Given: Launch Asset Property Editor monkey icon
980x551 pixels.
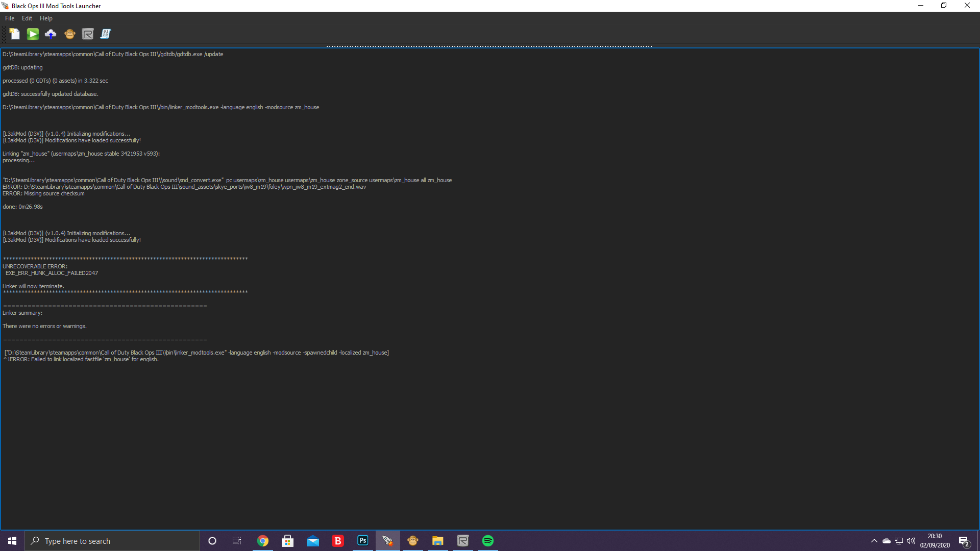Looking at the screenshot, I should [70, 34].
